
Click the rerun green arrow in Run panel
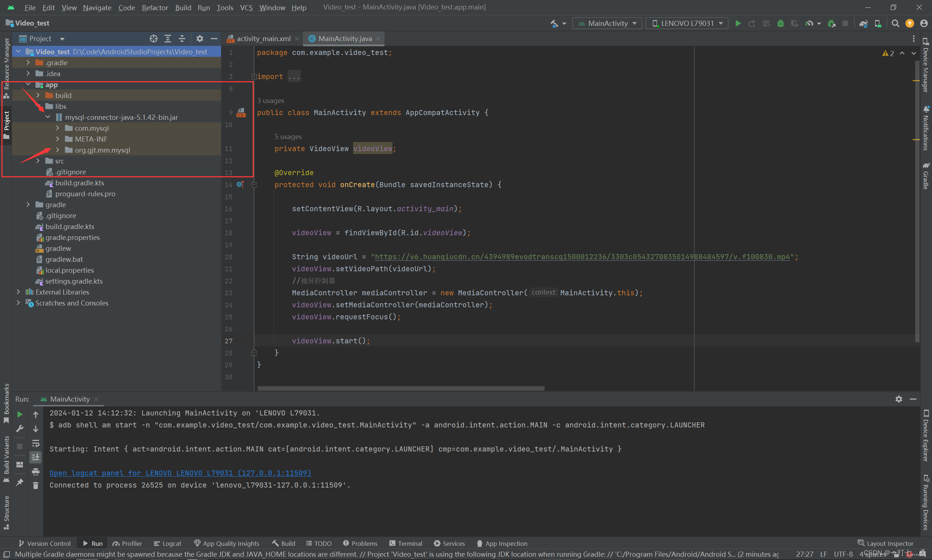point(20,414)
